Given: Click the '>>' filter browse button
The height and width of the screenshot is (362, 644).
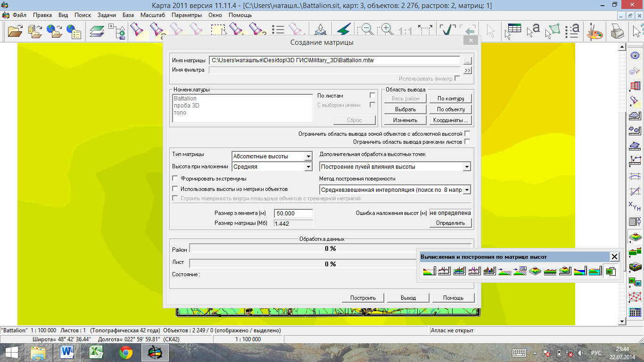Looking at the screenshot, I should pyautogui.click(x=467, y=70).
